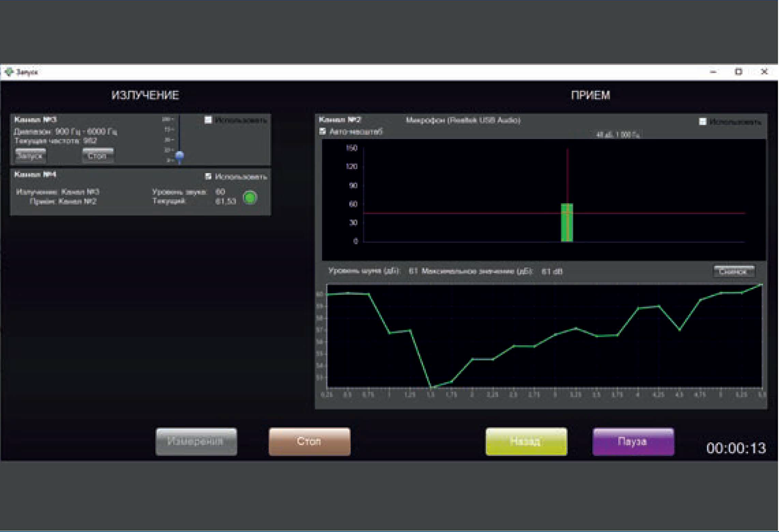Screen dimensions: 779x532
Task: Click the green bar in the spectrum chart
Action: click(x=567, y=223)
